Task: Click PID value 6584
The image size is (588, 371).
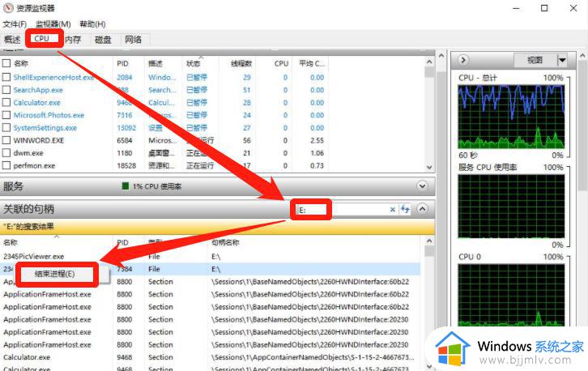Action: pos(125,140)
